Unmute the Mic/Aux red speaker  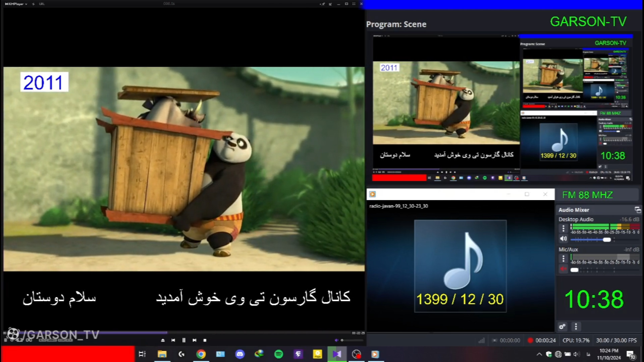coord(563,269)
